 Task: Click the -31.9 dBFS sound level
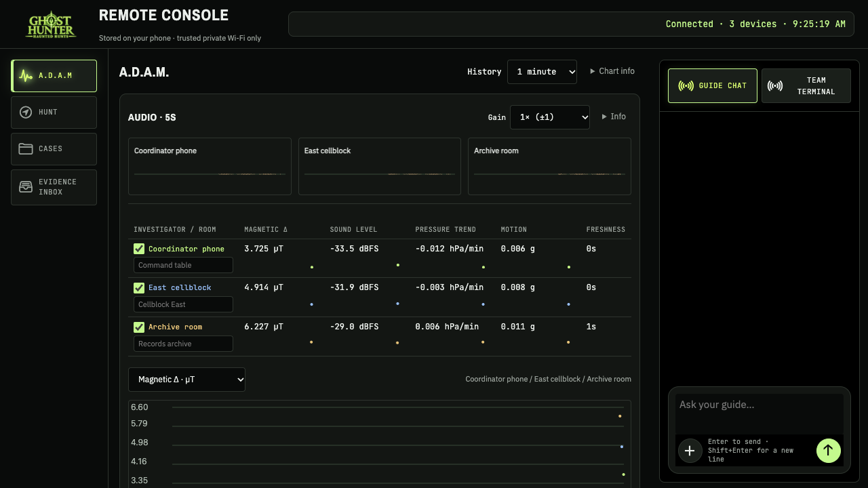point(354,288)
